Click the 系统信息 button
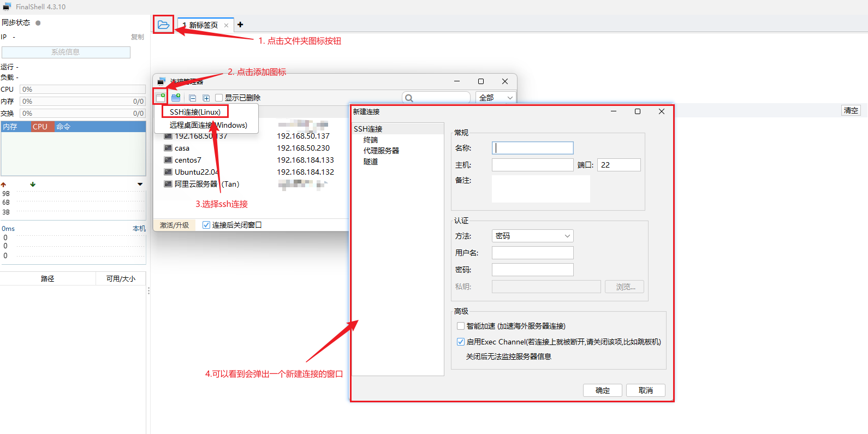The height and width of the screenshot is (434, 868). [x=66, y=52]
